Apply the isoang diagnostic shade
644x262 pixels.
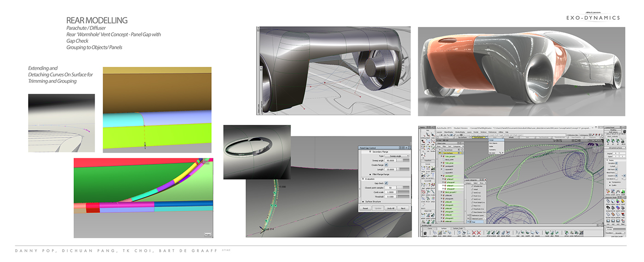click(x=608, y=208)
